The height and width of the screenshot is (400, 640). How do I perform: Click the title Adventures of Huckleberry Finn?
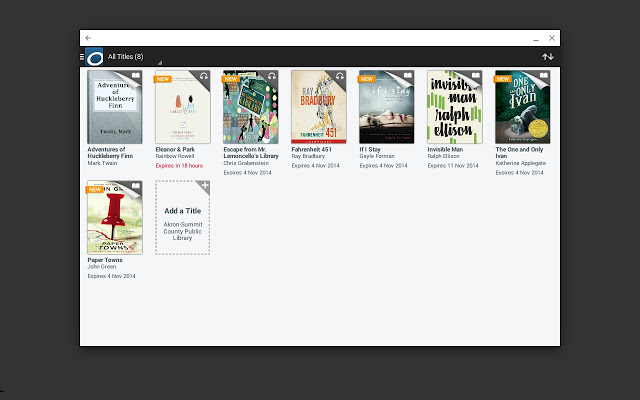(110, 153)
